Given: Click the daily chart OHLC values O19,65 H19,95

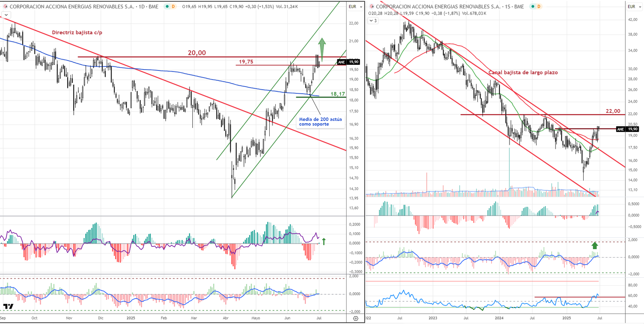Looking at the screenshot, I should [x=197, y=6].
